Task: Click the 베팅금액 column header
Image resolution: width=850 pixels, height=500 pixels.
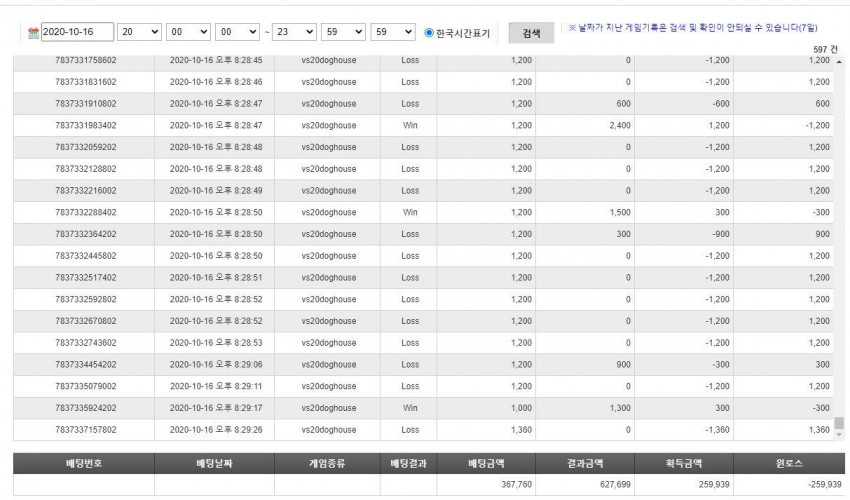Action: (x=486, y=464)
